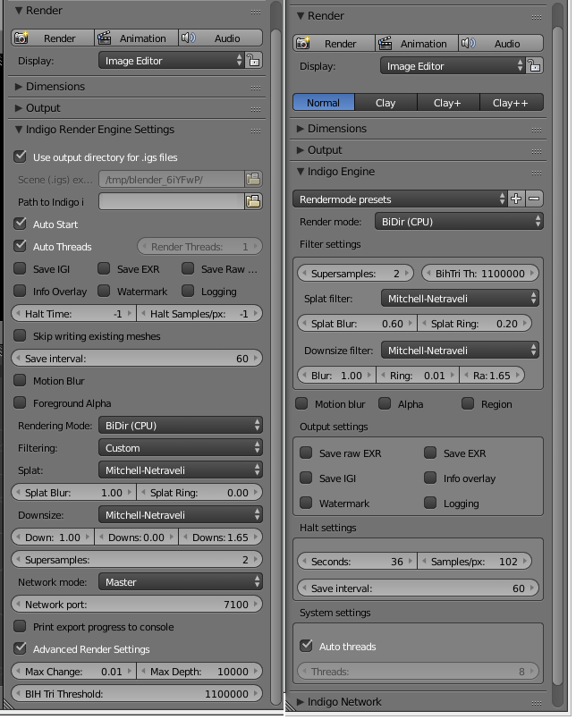Toggle Save raw EXR checkbox

(306, 453)
